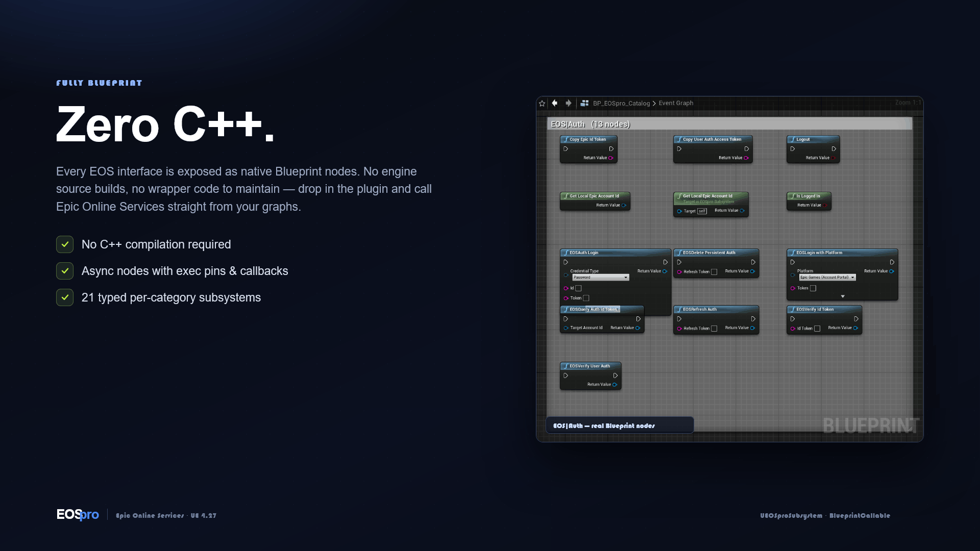Click Refresh Token box on EOSRefresh Auth
This screenshot has width=980, height=551.
(x=714, y=329)
